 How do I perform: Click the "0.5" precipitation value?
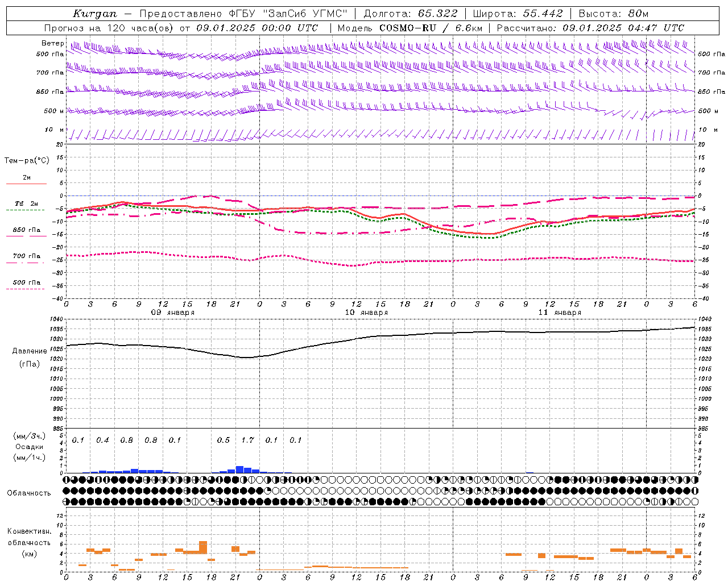(x=224, y=440)
